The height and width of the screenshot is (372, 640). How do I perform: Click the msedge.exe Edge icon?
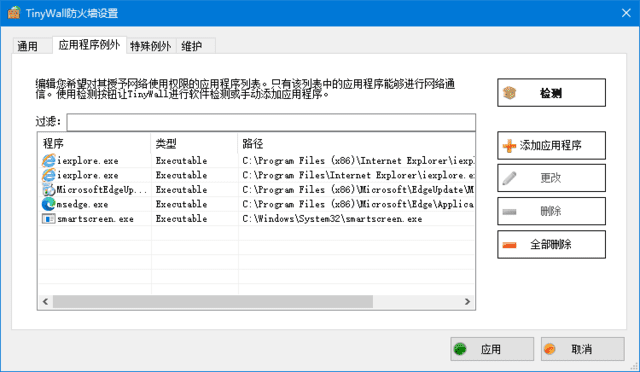coord(49,204)
